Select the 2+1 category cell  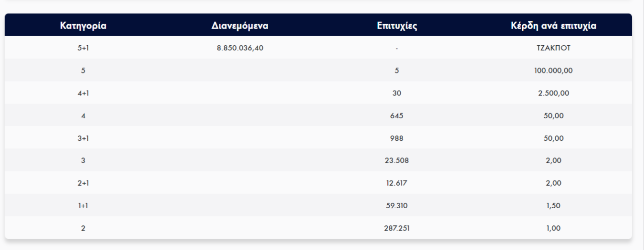click(83, 183)
